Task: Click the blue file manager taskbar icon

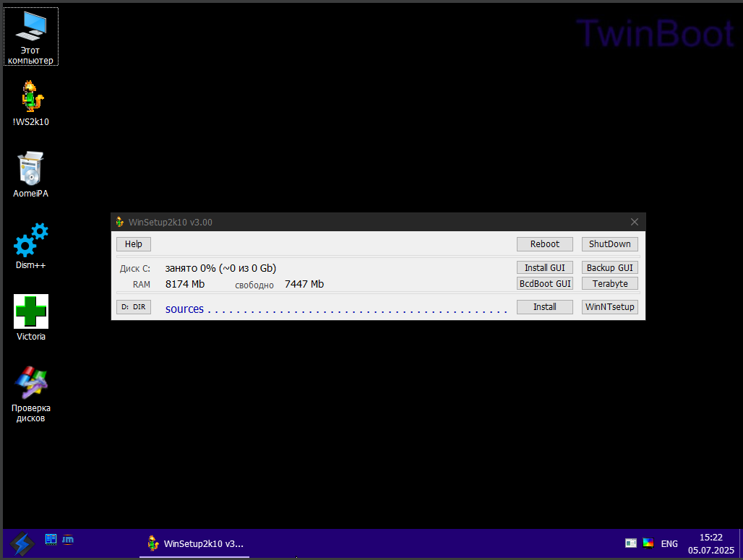Action: tap(51, 539)
